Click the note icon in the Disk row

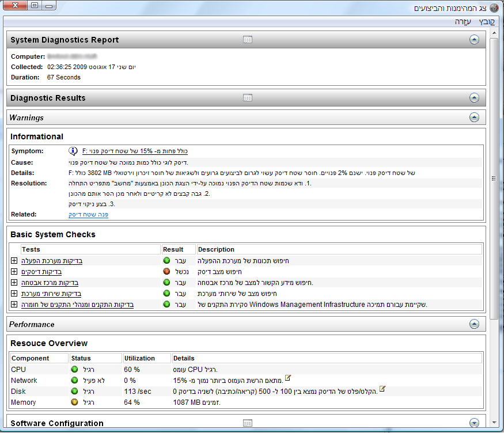pos(382,389)
